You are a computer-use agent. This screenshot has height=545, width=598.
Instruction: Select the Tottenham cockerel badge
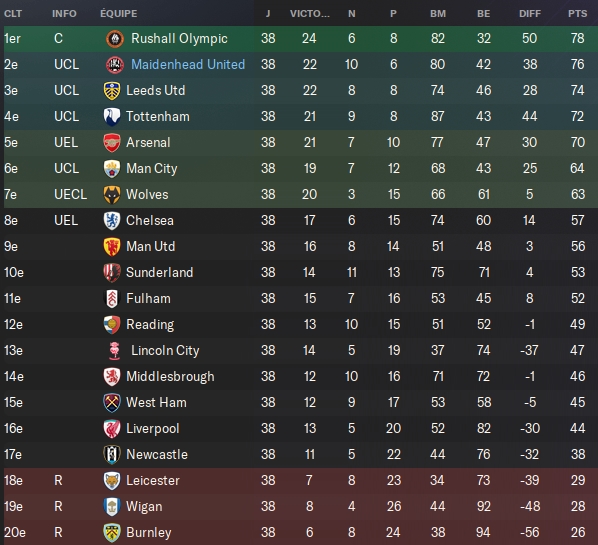pyautogui.click(x=112, y=117)
